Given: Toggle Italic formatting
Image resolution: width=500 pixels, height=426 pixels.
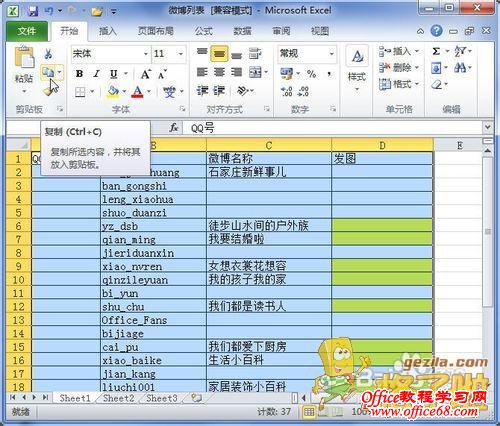Looking at the screenshot, I should pos(97,74).
